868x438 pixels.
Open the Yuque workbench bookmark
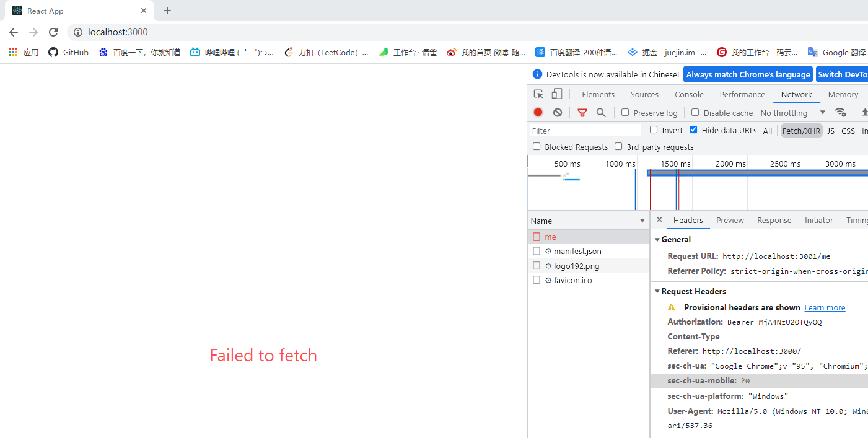(408, 53)
